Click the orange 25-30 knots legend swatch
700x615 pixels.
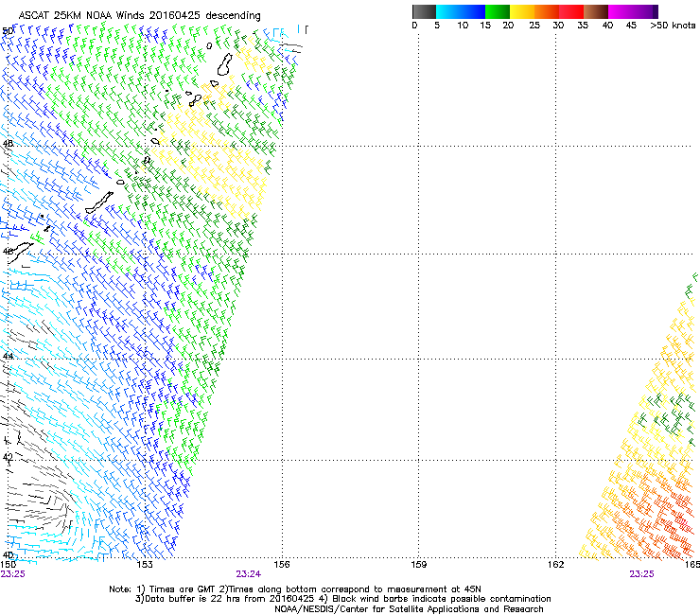[547, 11]
